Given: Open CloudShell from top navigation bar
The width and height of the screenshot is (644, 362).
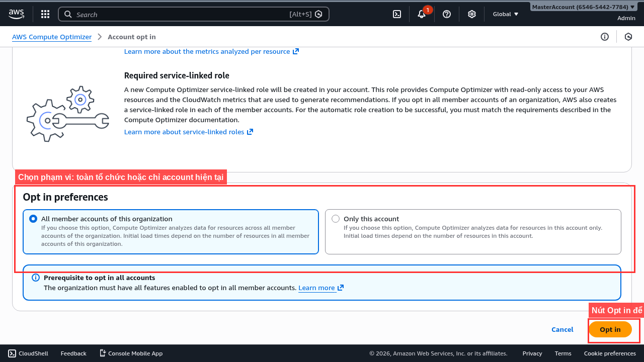Looking at the screenshot, I should click(397, 14).
